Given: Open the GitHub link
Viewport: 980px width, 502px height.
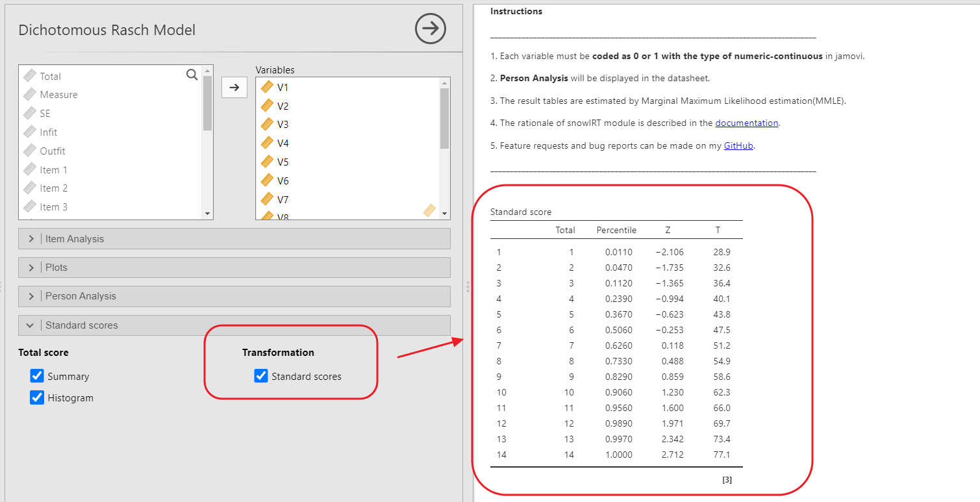Looking at the screenshot, I should pos(738,145).
